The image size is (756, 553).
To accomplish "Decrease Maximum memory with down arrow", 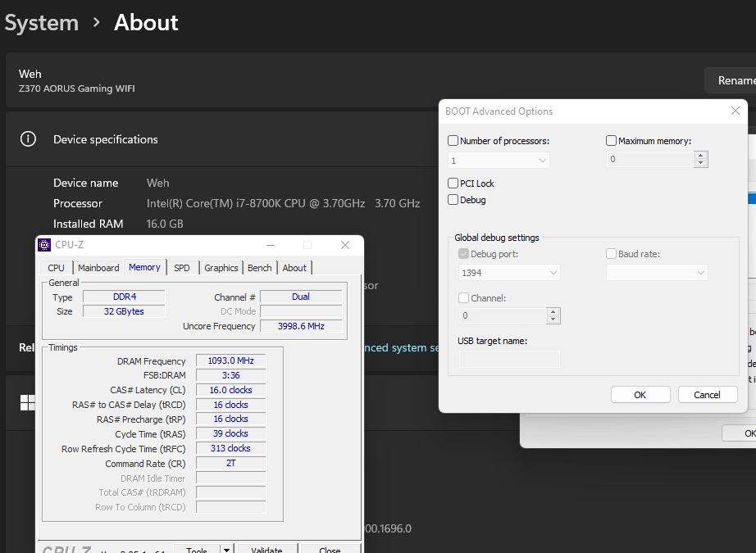I will tap(700, 163).
